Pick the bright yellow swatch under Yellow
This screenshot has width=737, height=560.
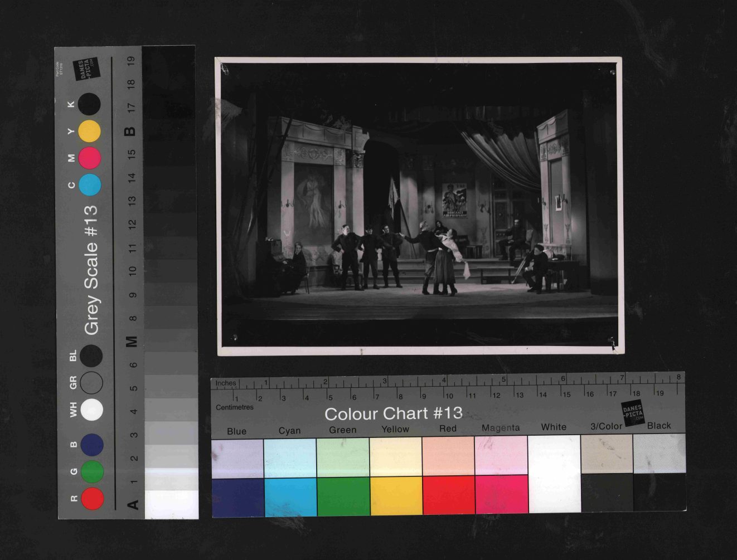(x=396, y=495)
